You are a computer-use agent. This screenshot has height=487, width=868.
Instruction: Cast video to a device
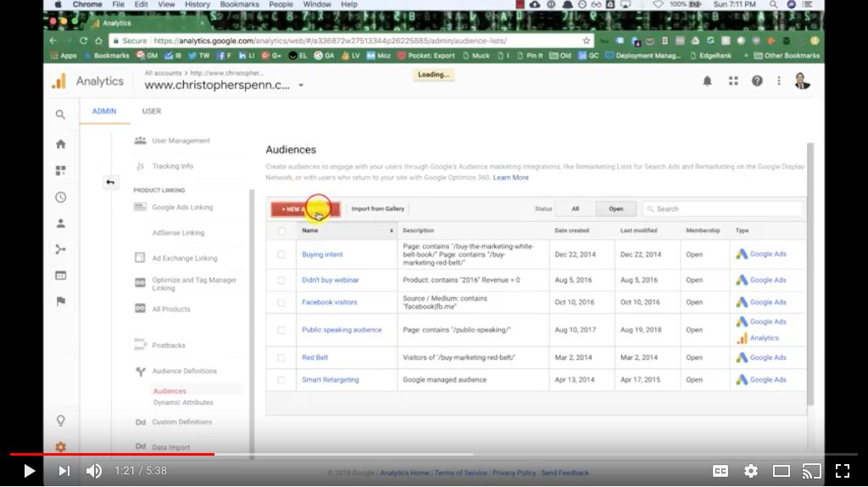tap(811, 471)
